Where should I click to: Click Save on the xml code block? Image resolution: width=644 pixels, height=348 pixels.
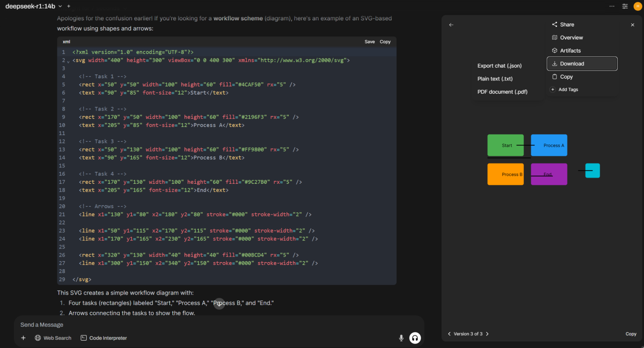tap(370, 42)
